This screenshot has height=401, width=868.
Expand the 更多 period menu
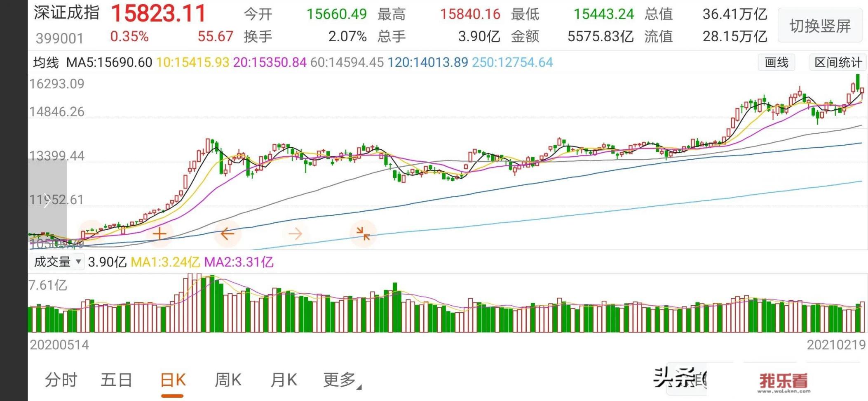(x=342, y=380)
